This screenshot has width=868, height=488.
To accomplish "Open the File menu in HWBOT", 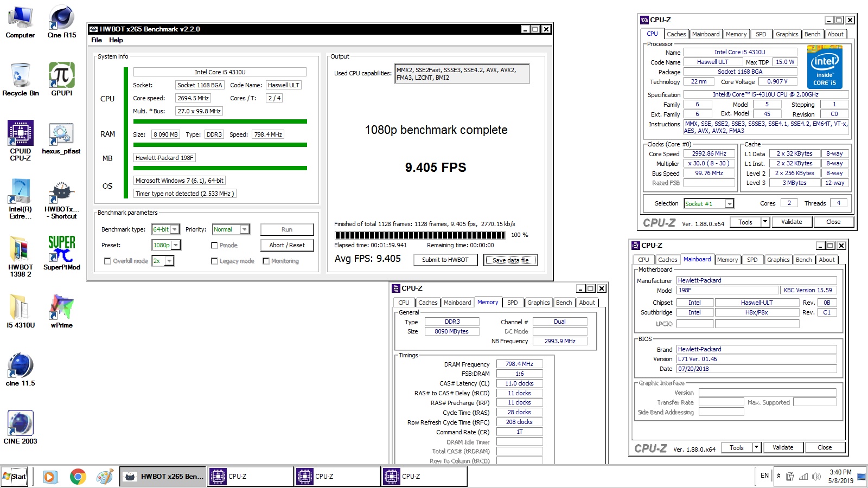I will click(x=97, y=40).
